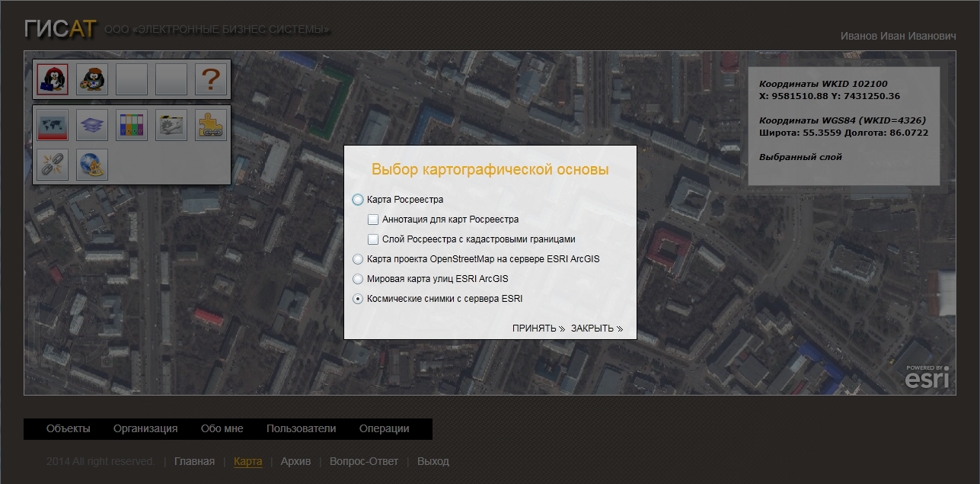Screen dimensions: 980x484
Task: Open the wrench and gear folder icon
Action: pyautogui.click(x=171, y=125)
